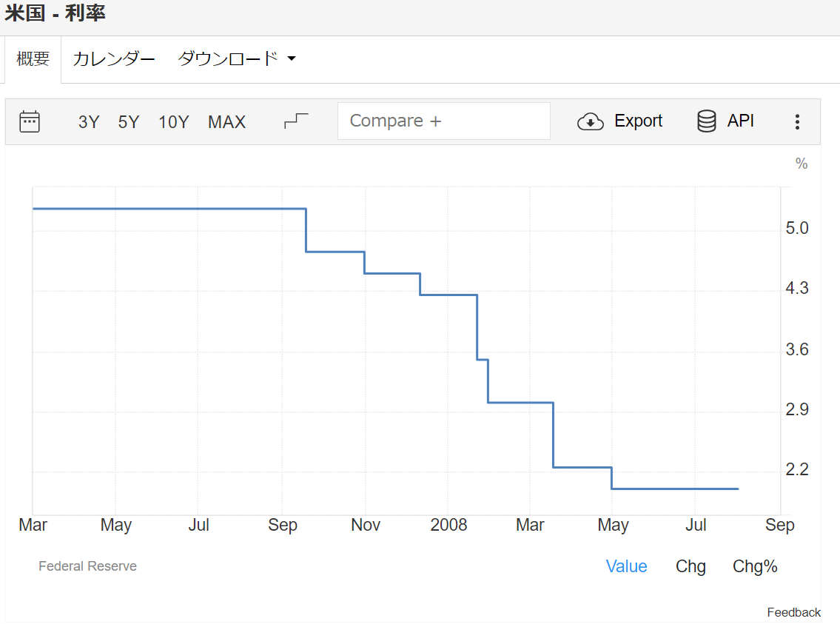Click the ダウンロード dropdown arrow
Image resolution: width=840 pixels, height=624 pixels.
[291, 59]
